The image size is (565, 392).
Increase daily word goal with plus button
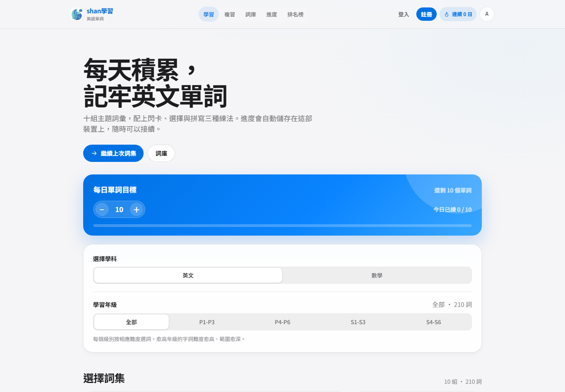pyautogui.click(x=137, y=209)
